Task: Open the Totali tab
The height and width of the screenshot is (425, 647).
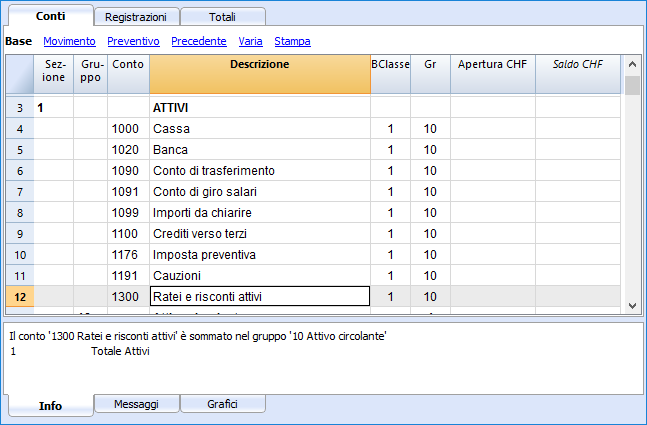Action: (222, 17)
